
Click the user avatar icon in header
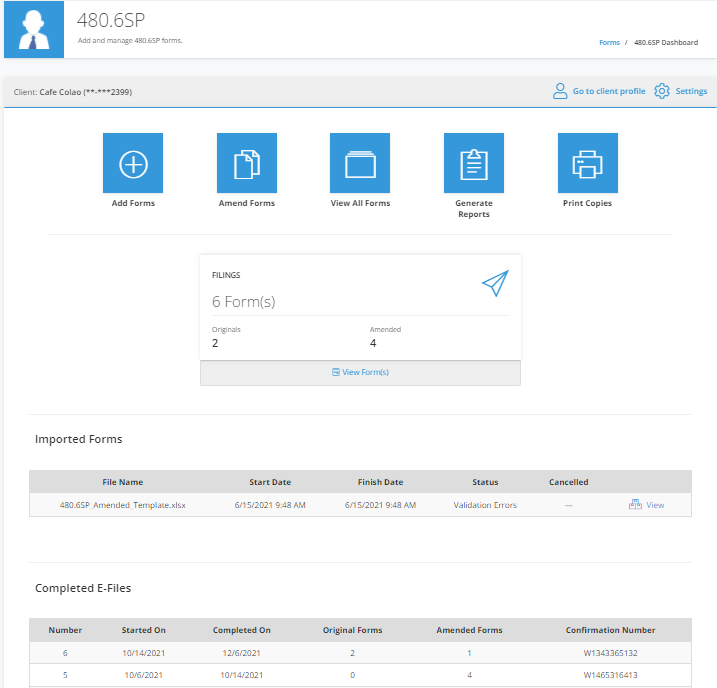34,29
